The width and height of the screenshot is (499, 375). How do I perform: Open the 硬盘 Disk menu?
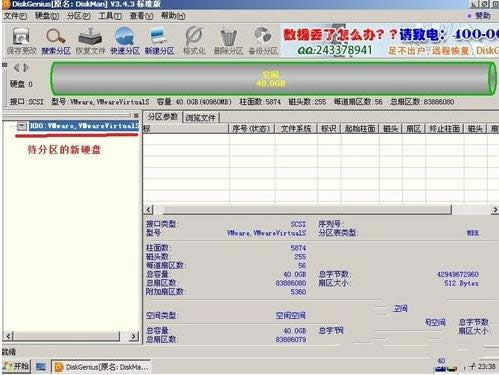tap(47, 16)
